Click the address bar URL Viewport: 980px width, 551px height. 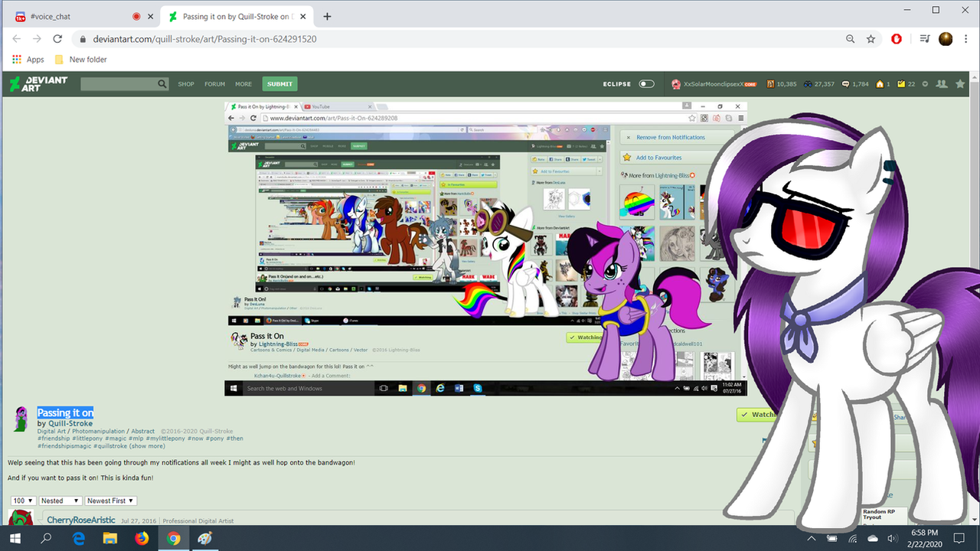point(204,39)
